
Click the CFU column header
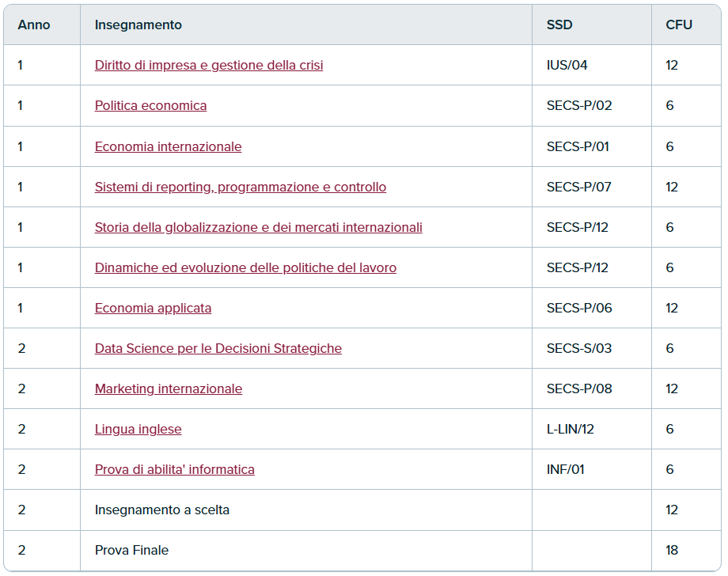click(679, 25)
